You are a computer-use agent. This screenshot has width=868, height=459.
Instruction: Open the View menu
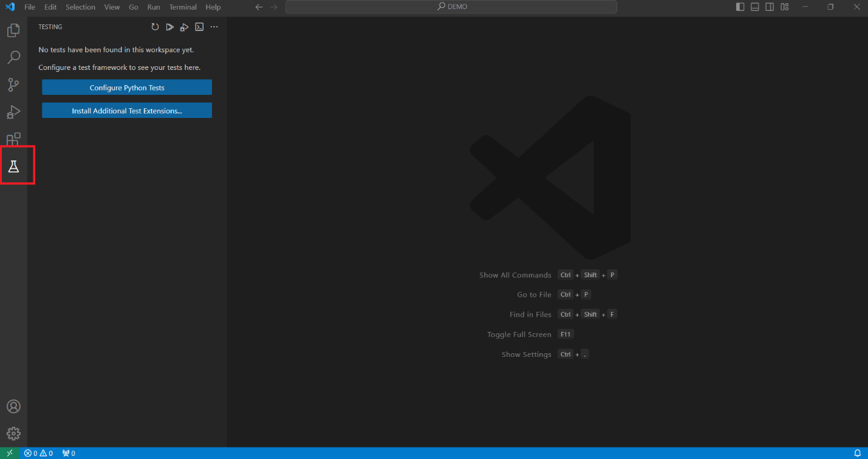click(x=112, y=7)
